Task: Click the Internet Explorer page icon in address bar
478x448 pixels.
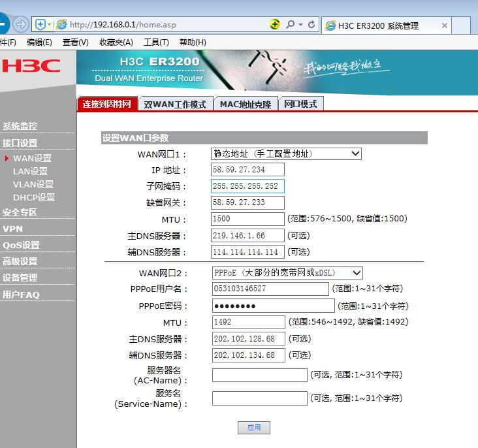Action: tap(61, 24)
